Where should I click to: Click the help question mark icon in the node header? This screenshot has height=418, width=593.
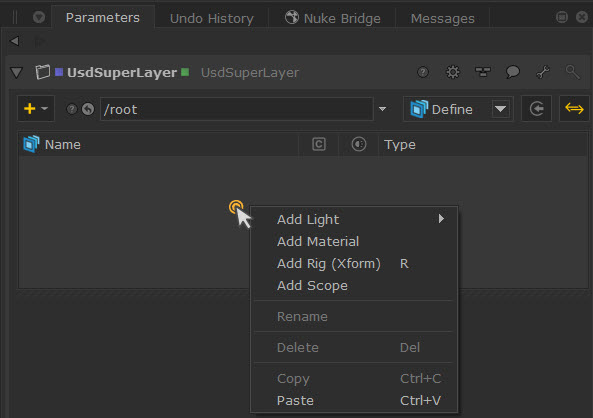point(423,72)
